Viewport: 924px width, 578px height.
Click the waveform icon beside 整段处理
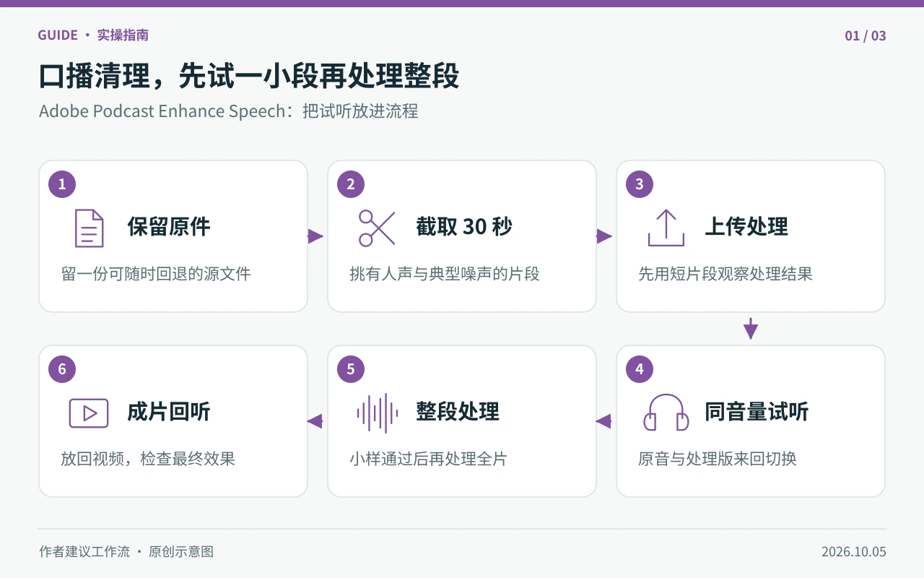click(377, 413)
